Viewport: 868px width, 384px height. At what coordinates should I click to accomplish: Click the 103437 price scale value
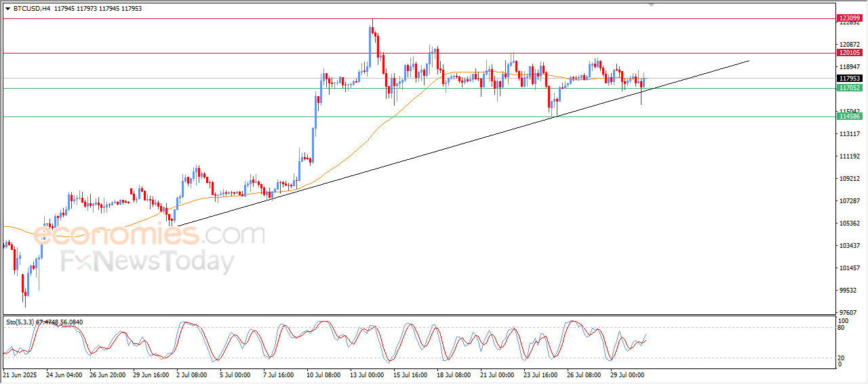point(849,246)
